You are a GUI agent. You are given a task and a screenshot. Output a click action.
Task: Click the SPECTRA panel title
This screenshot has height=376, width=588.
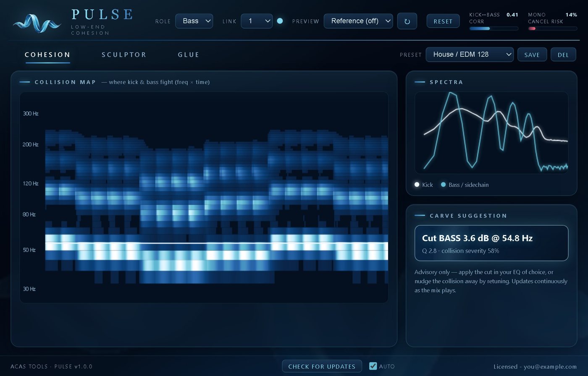pyautogui.click(x=446, y=82)
